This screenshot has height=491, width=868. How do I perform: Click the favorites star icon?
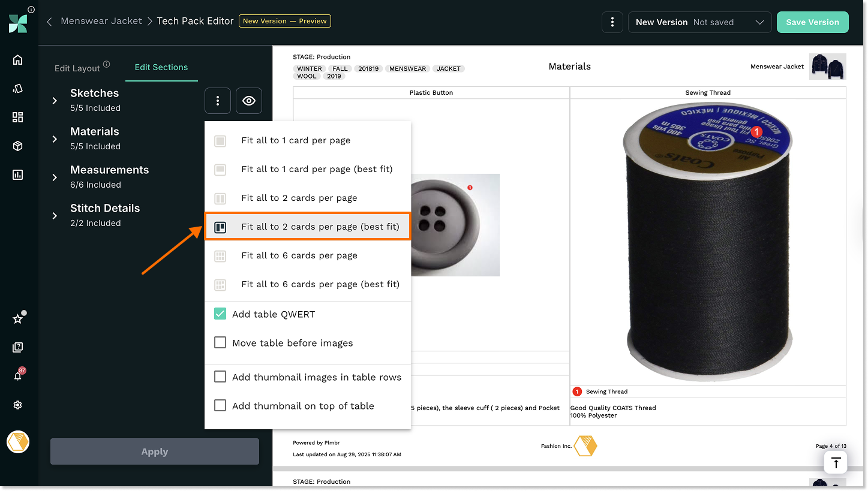[18, 319]
